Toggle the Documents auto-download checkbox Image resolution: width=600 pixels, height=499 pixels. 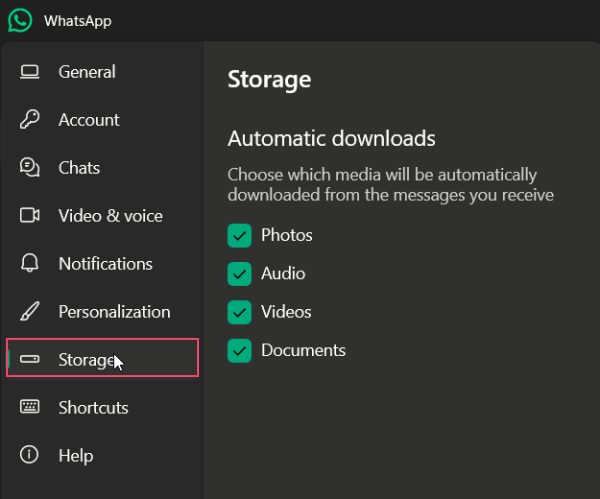click(x=240, y=351)
